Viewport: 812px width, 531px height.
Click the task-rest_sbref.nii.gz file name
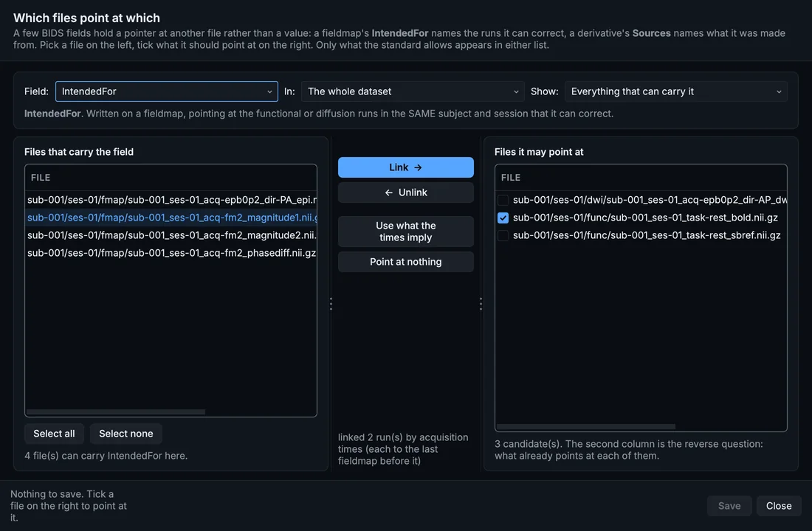647,235
